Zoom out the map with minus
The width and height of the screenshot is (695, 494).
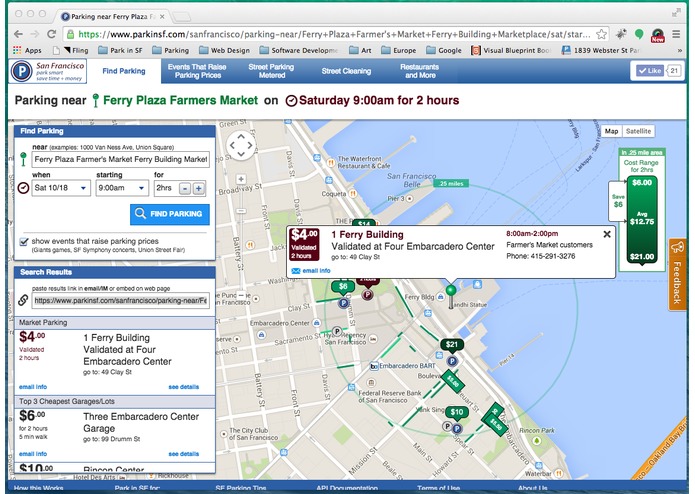click(x=241, y=295)
